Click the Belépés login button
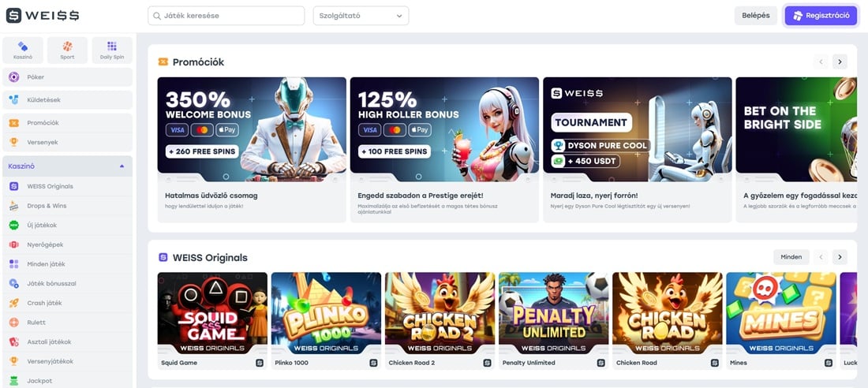 pyautogui.click(x=756, y=16)
